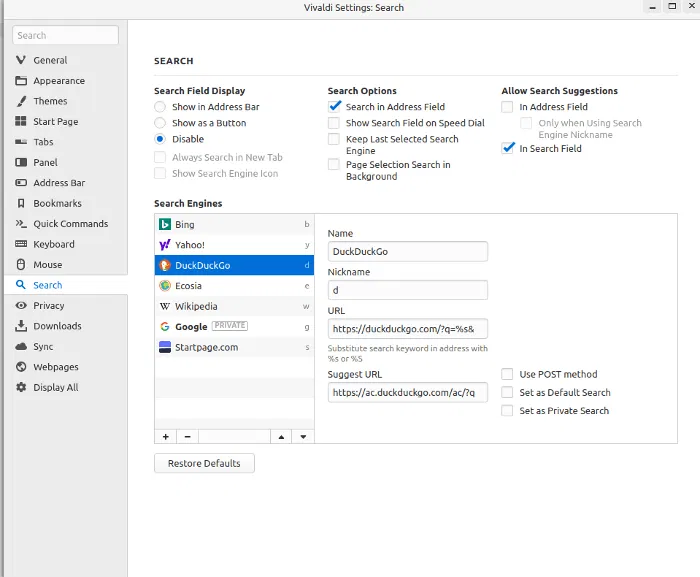Click the Sync cloud icon

tap(21, 347)
